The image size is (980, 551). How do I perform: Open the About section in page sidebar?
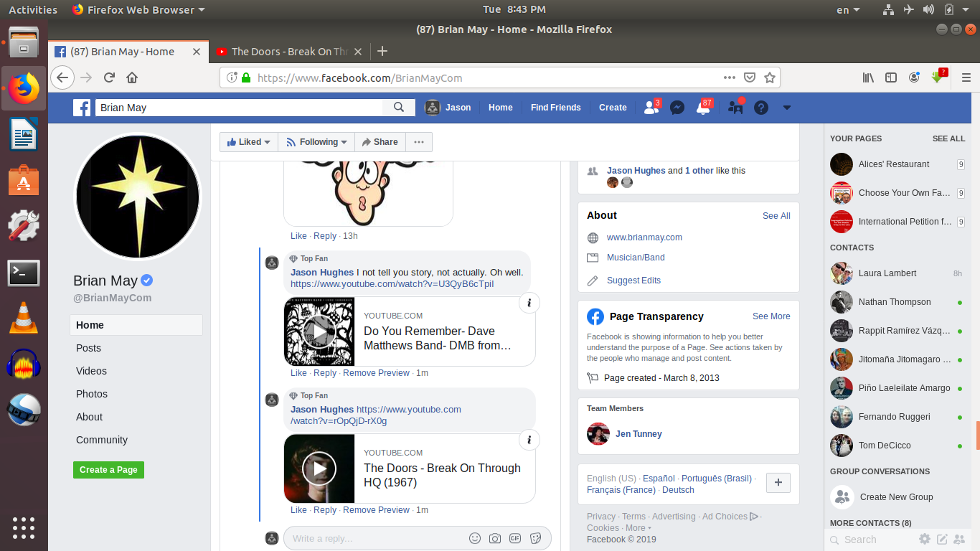coord(89,417)
